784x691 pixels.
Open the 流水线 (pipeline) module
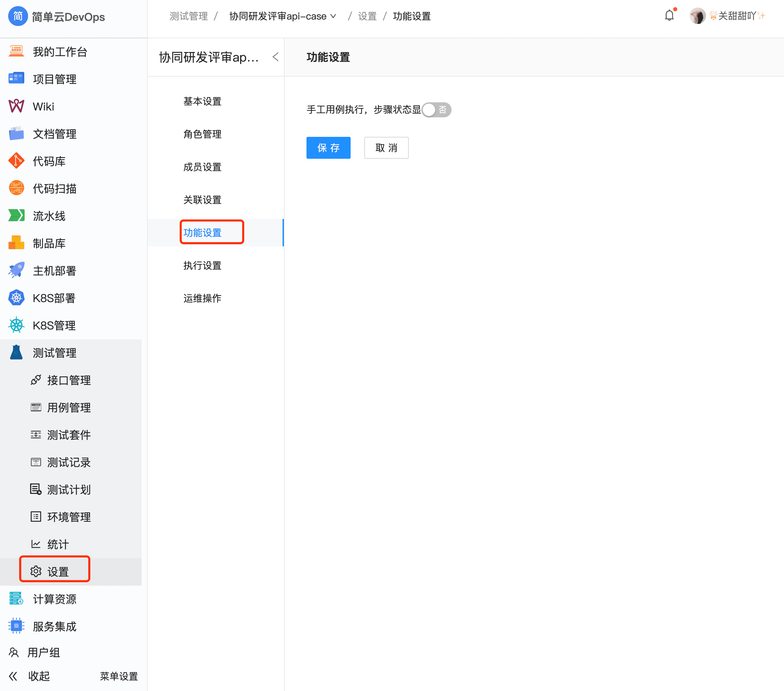click(x=49, y=216)
